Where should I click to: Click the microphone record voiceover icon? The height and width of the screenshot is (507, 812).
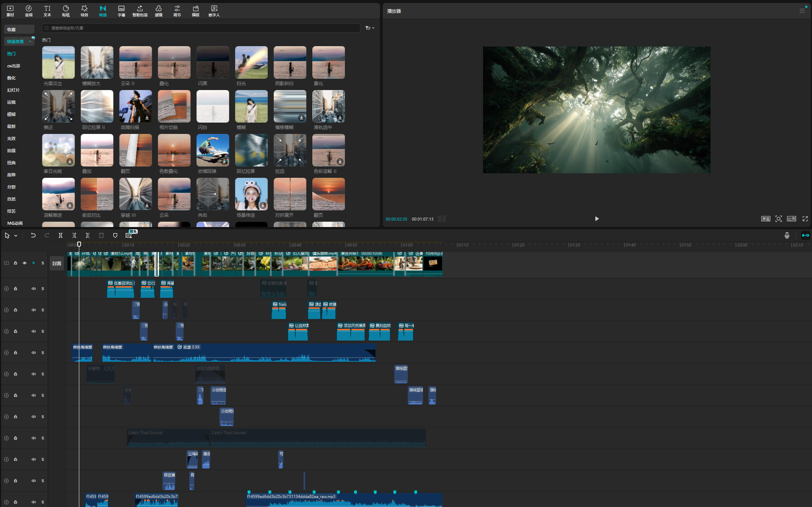(787, 235)
